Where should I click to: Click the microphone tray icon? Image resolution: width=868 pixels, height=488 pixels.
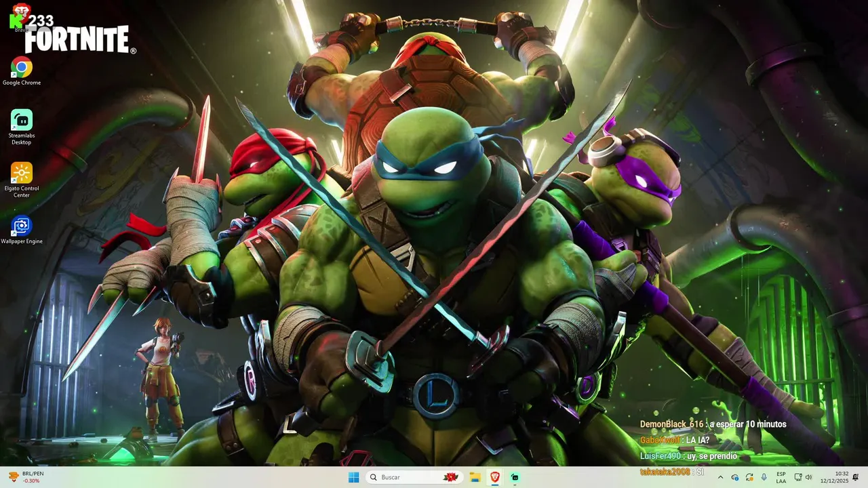tap(764, 477)
